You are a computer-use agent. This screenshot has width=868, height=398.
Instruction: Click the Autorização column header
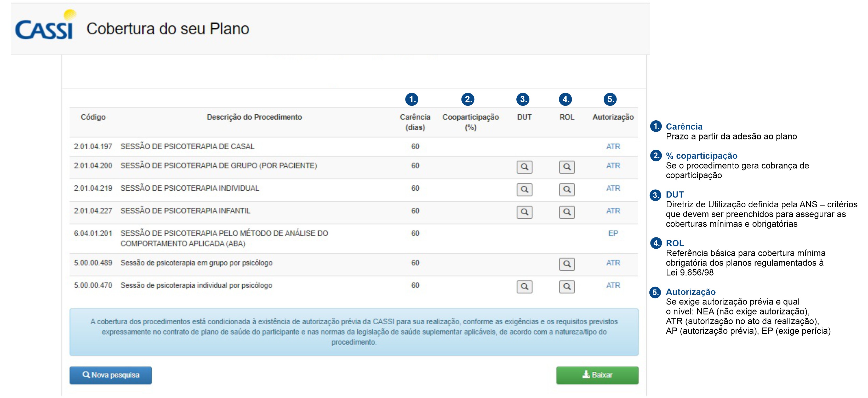[x=613, y=117]
